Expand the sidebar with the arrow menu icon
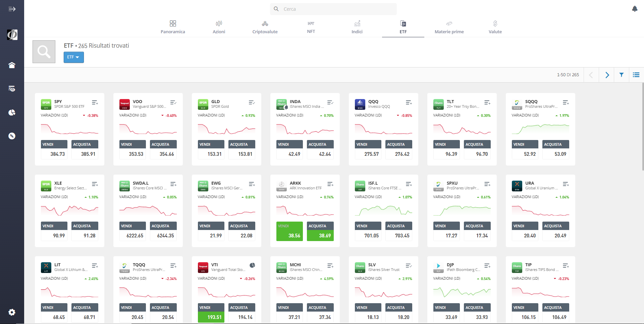The image size is (644, 324). 12,9
